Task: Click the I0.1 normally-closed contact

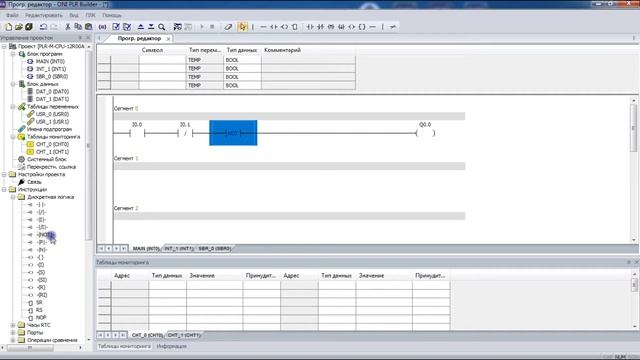Action: (x=185, y=133)
